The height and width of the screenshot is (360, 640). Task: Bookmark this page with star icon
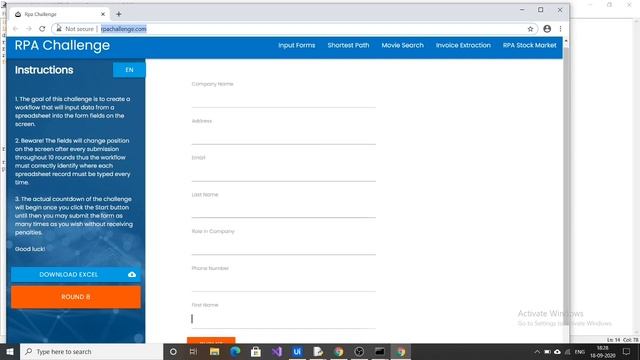tap(530, 29)
